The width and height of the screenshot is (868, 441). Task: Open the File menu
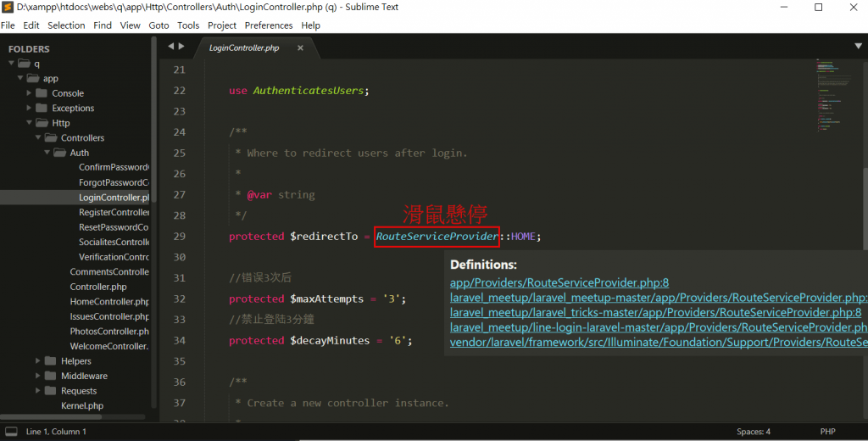pos(8,25)
